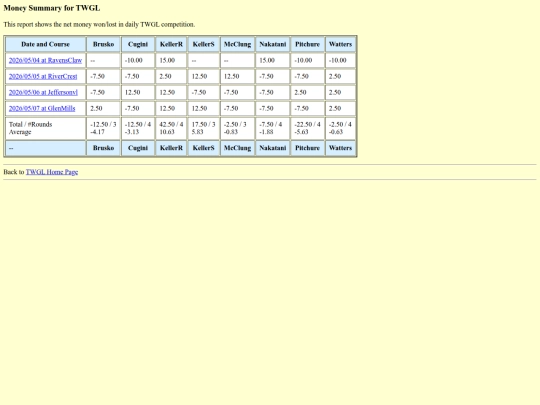Screen dimensions: 540x405
Task: Click KellerS in the table footer row
Action: (204, 148)
